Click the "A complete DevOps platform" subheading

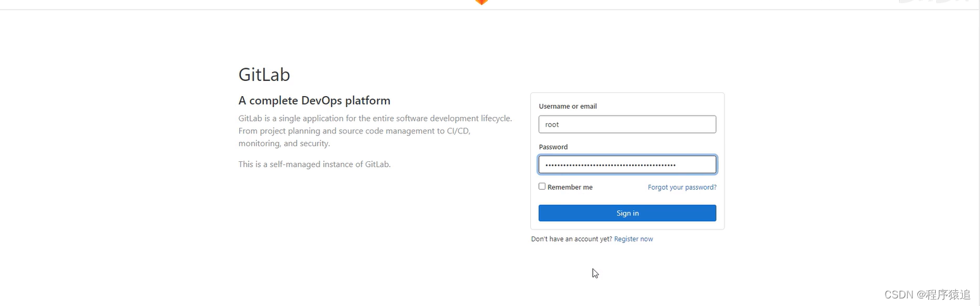[314, 101]
